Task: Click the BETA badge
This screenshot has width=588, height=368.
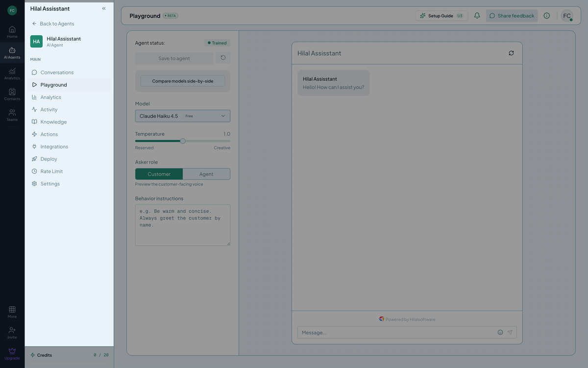Action: coord(171,16)
